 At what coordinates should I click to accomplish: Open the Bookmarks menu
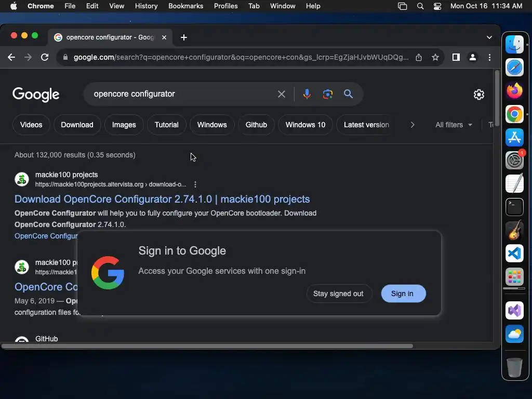pos(185,6)
